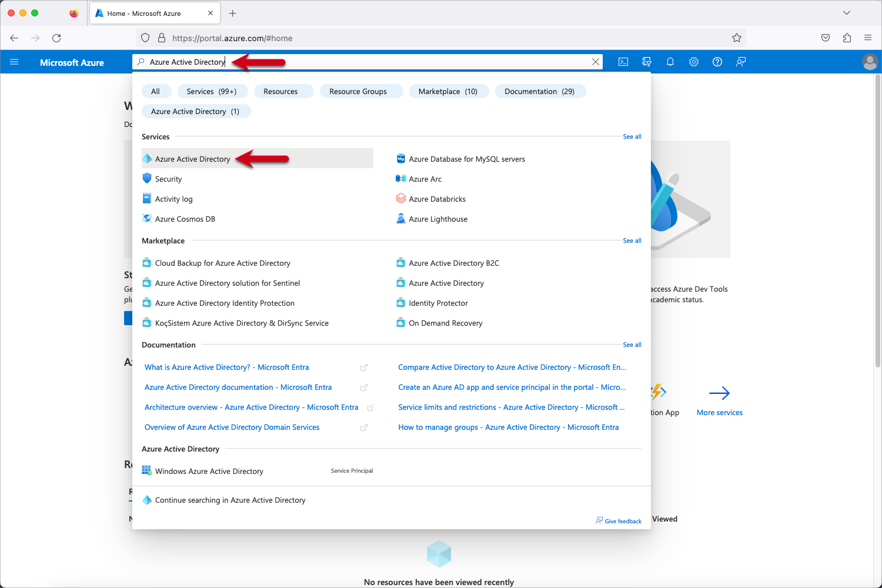The image size is (882, 588).
Task: Open "What is Azure Active Directory?" documentation
Action: coord(226,367)
